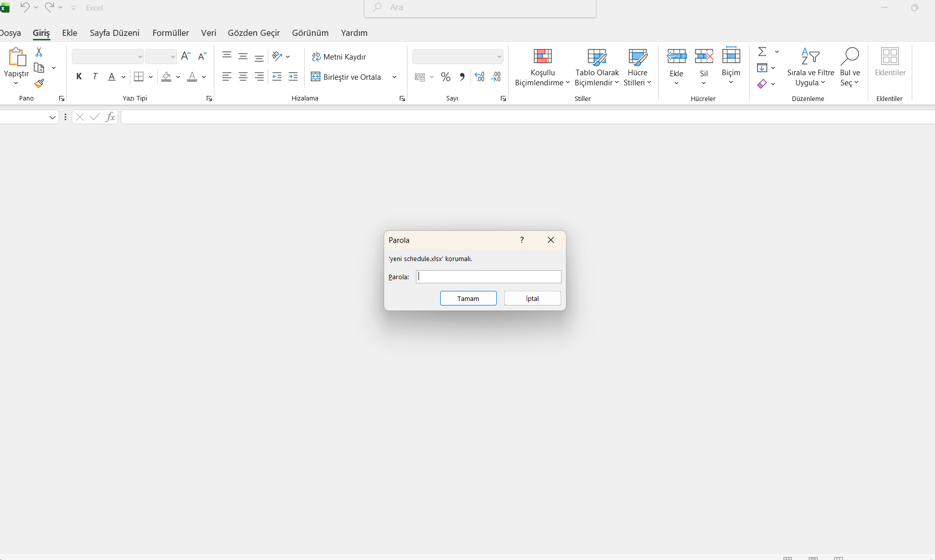
Task: Click the help question mark in the dialog
Action: coord(522,240)
